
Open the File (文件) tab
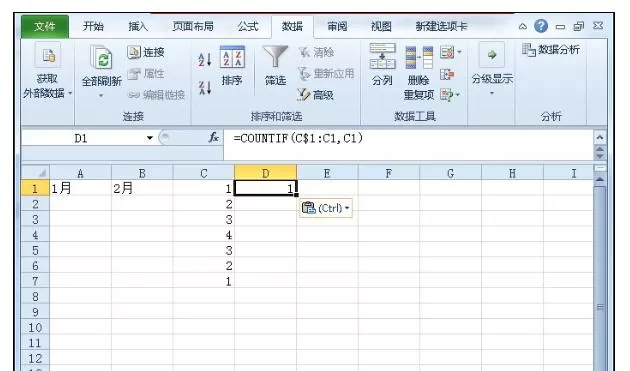45,27
